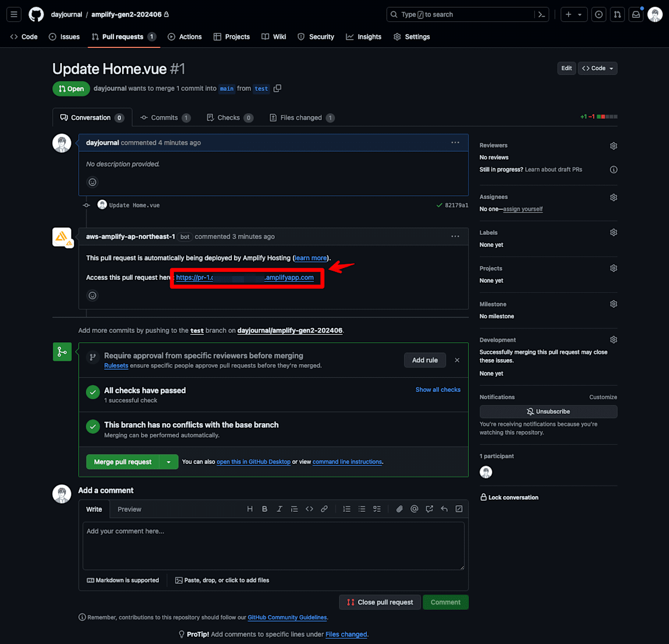
Task: Open the pull requests shortcut icon in header
Action: (x=617, y=14)
